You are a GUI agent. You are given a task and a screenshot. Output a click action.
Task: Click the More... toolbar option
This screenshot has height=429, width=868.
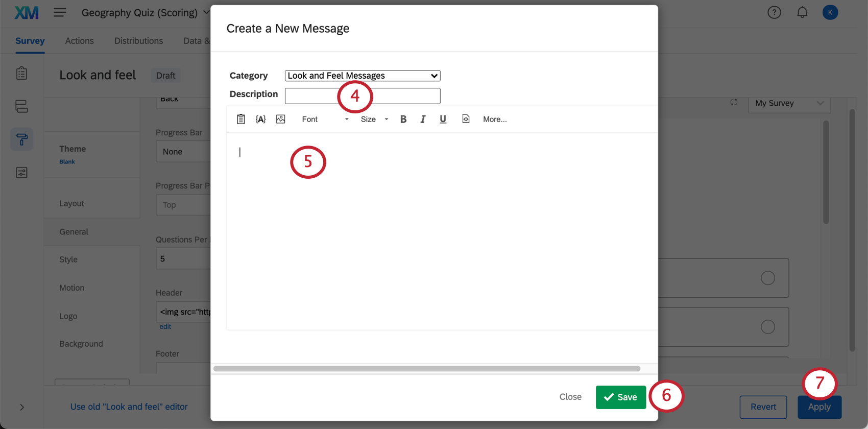(x=495, y=119)
